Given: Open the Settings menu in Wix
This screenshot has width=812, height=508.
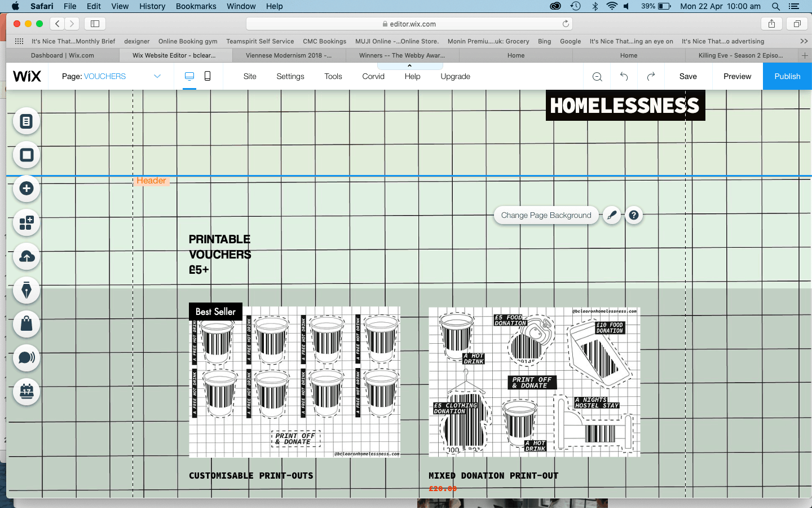Looking at the screenshot, I should coord(290,76).
